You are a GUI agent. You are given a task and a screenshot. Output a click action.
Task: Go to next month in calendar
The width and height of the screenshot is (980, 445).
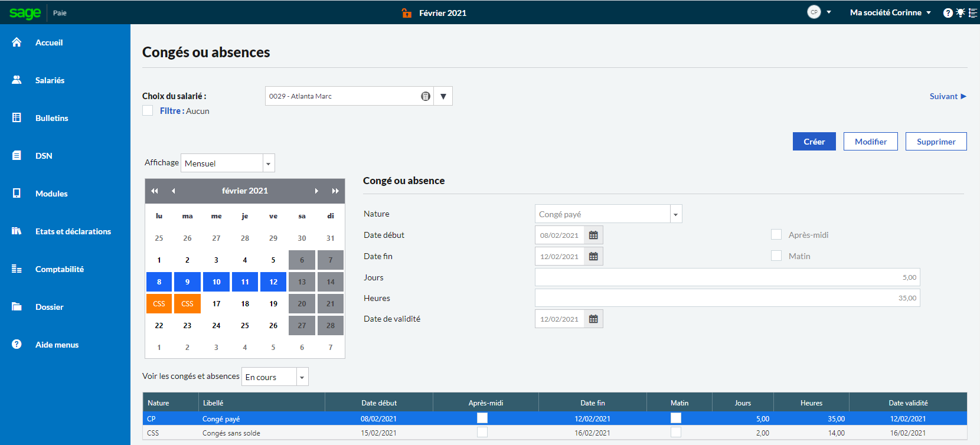pyautogui.click(x=316, y=191)
